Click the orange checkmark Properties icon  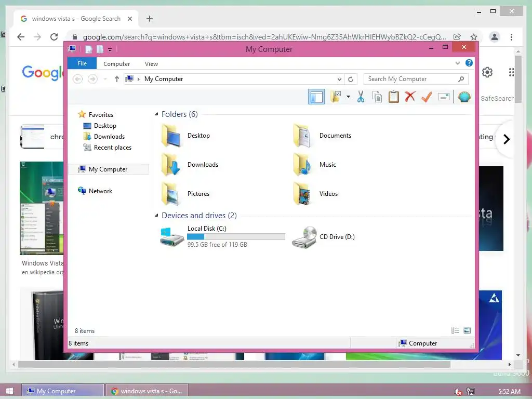click(x=427, y=97)
